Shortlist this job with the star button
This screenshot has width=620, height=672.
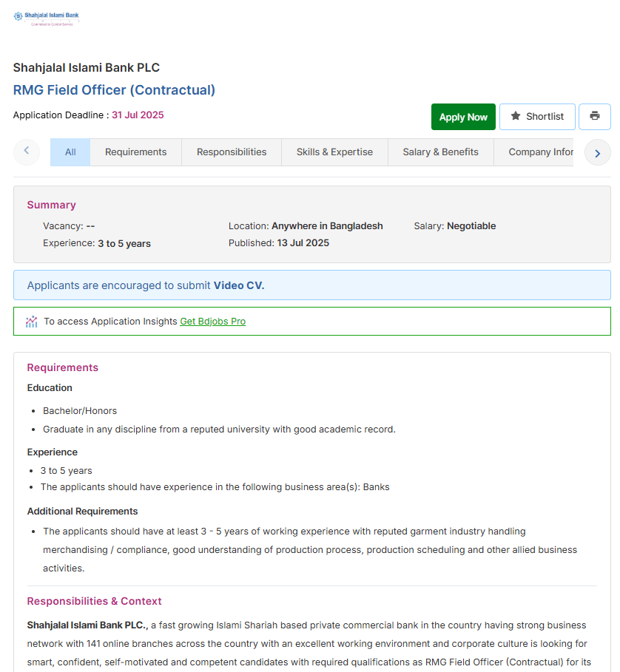[x=537, y=117]
